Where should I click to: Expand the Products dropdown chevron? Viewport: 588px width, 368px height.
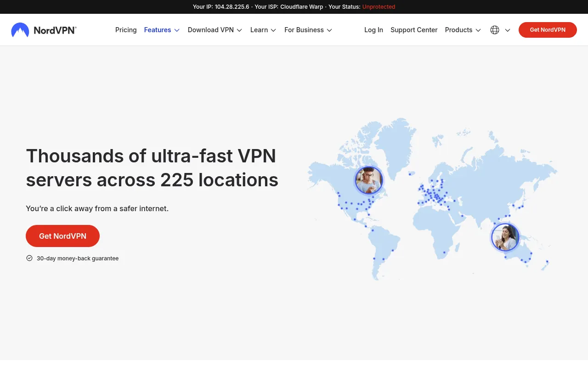pyautogui.click(x=478, y=30)
